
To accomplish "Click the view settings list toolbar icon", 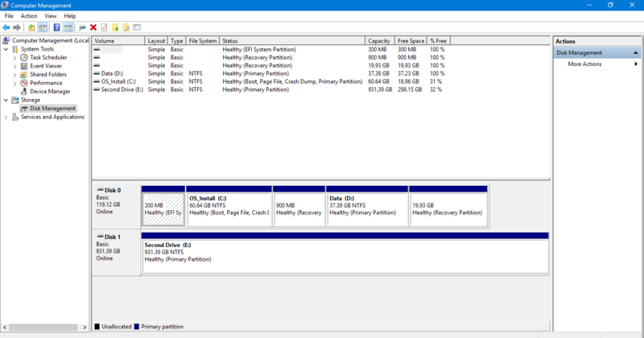I will point(137,27).
